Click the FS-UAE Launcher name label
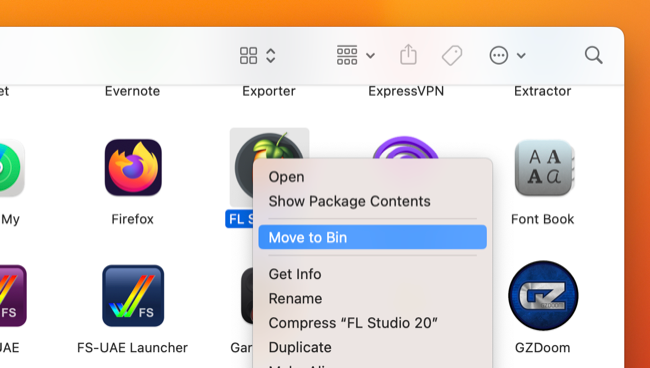650x368 pixels. coord(133,347)
